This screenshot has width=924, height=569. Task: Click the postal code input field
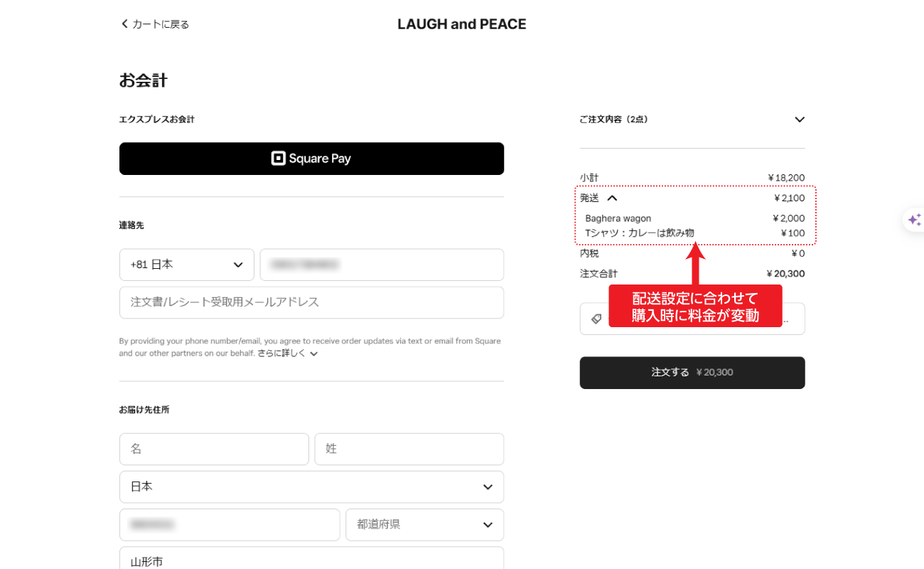230,524
